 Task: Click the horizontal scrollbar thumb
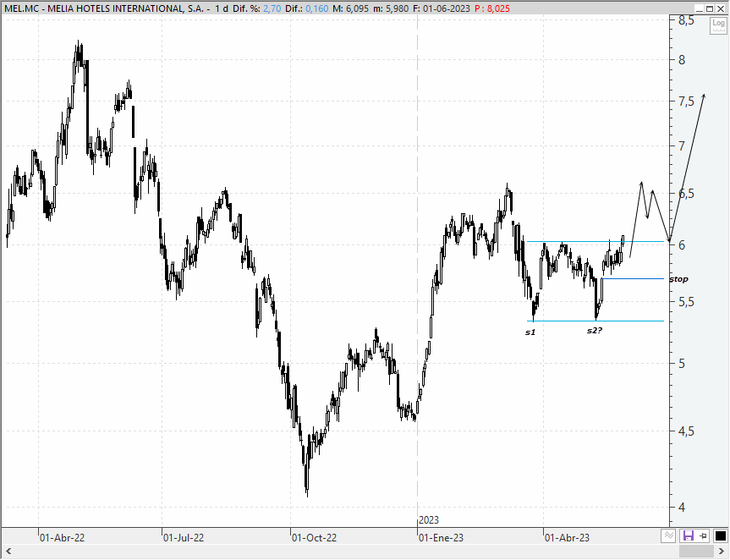(x=696, y=552)
